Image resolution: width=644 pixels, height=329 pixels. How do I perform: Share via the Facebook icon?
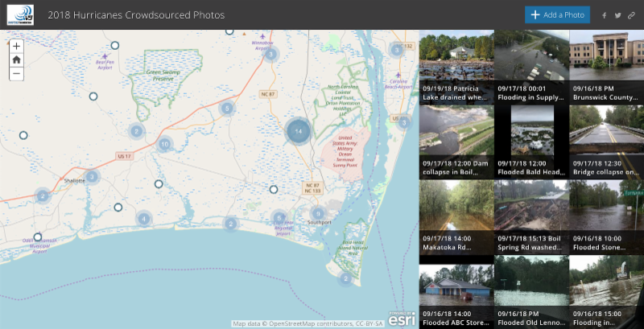[605, 15]
